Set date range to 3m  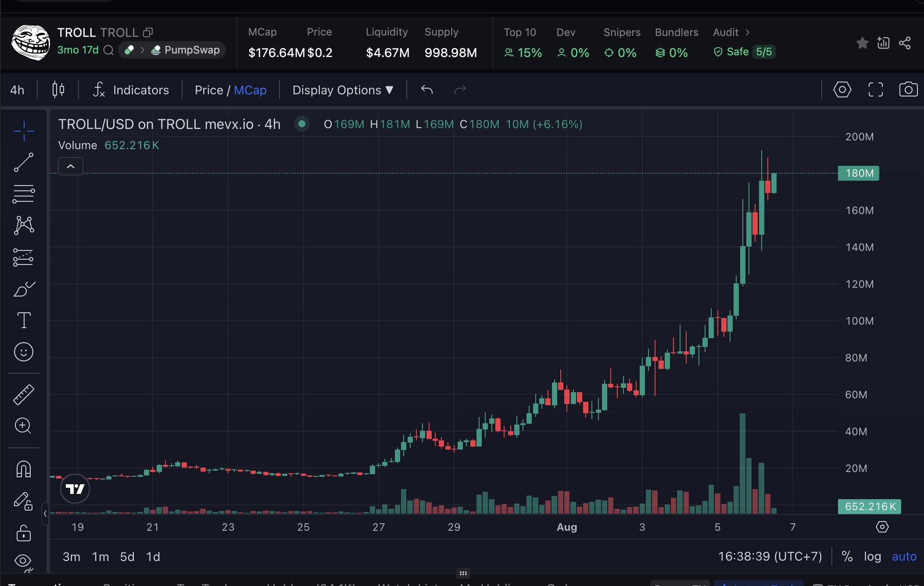coord(72,557)
